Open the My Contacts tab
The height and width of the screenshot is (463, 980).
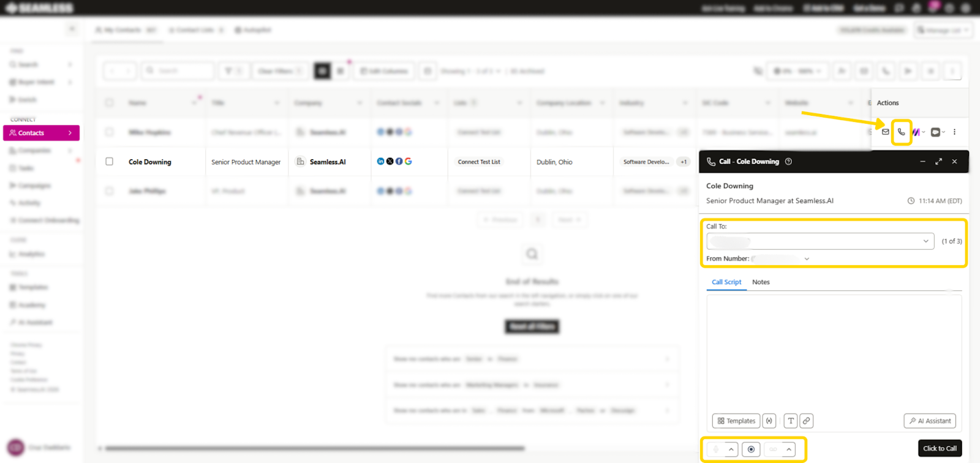coord(126,30)
